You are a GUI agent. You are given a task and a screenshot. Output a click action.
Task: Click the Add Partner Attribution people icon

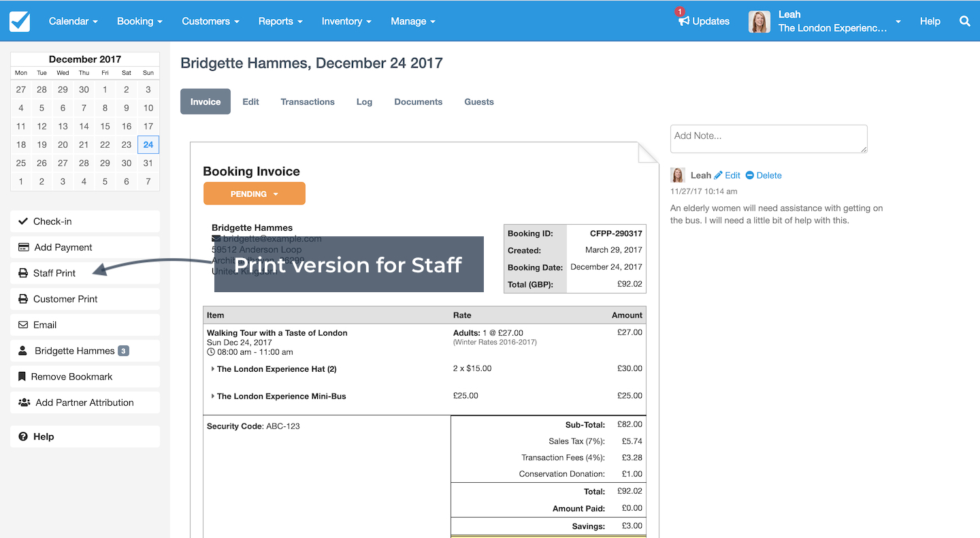[24, 402]
